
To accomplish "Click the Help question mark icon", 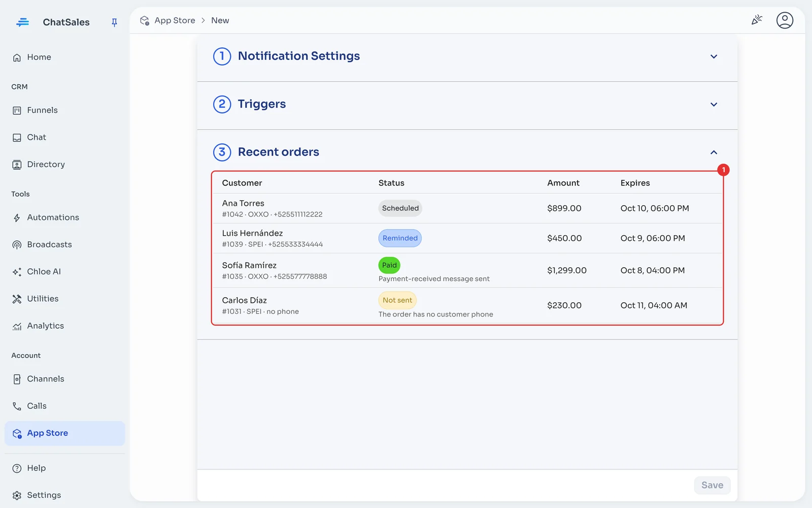I will pyautogui.click(x=17, y=468).
